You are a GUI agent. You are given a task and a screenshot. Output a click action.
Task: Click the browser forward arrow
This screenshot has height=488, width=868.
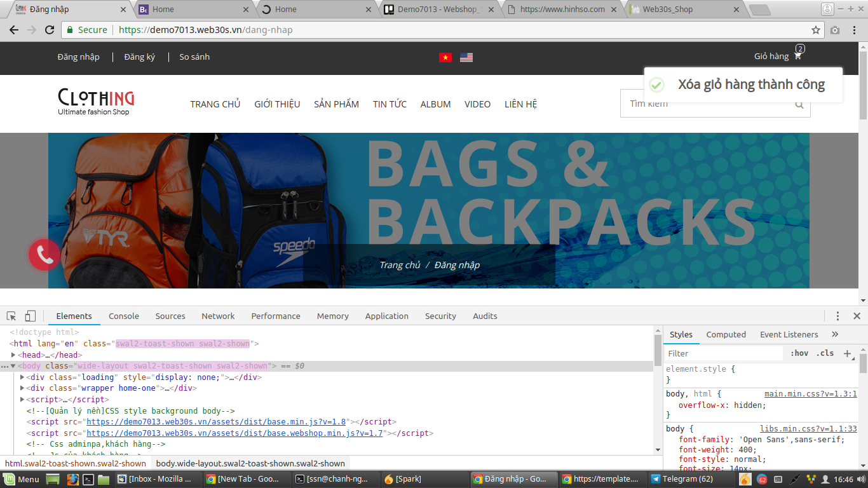(x=32, y=30)
